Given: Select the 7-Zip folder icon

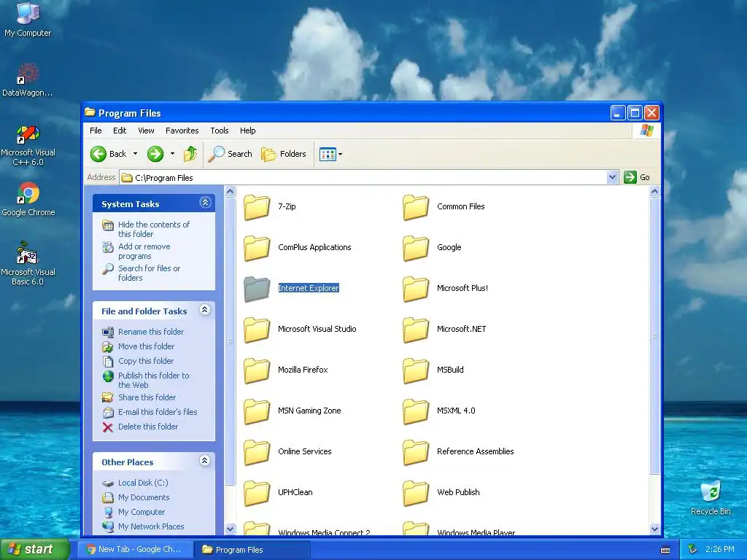Looking at the screenshot, I should tap(257, 208).
